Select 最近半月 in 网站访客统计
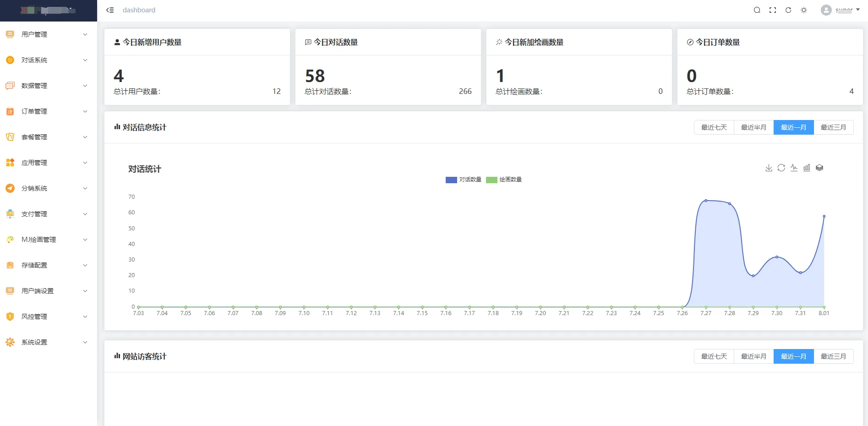Image resolution: width=868 pixels, height=426 pixels. coord(753,356)
